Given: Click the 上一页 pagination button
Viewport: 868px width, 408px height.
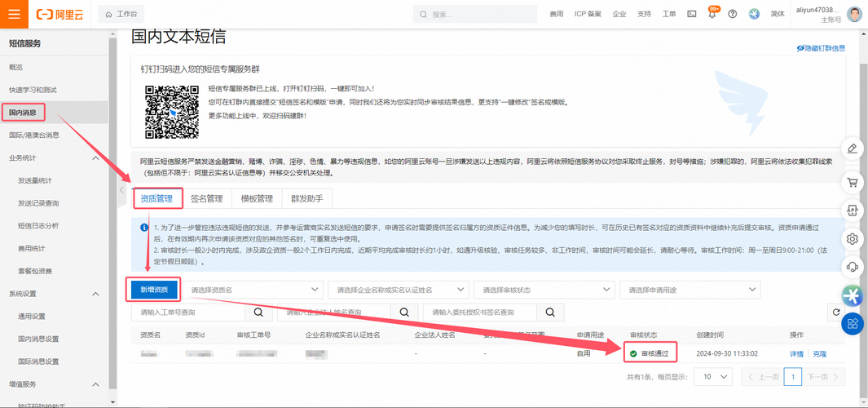Looking at the screenshot, I should [763, 376].
